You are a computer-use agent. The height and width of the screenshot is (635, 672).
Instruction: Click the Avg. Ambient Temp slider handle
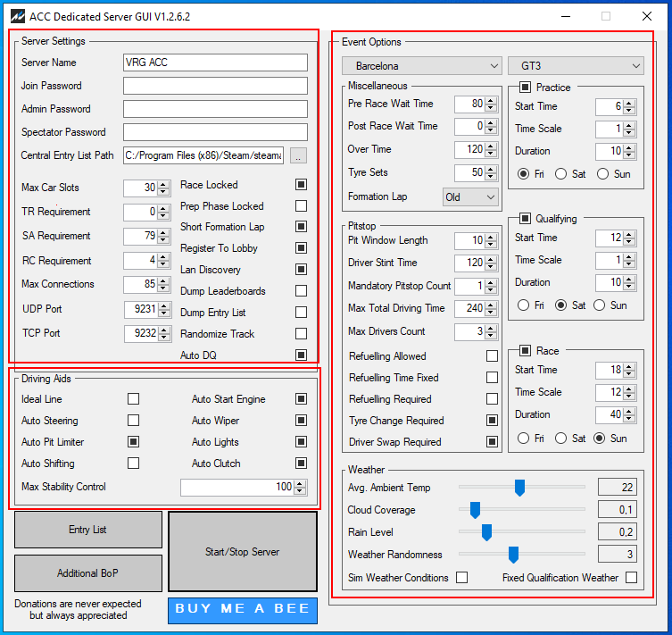click(x=519, y=487)
